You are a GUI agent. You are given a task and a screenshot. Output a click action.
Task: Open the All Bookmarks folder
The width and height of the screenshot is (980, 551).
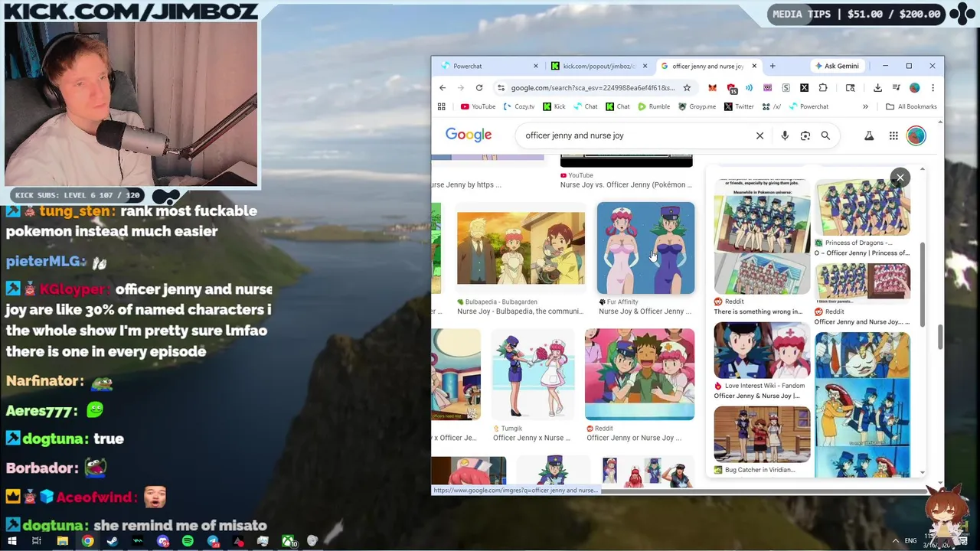tap(911, 106)
